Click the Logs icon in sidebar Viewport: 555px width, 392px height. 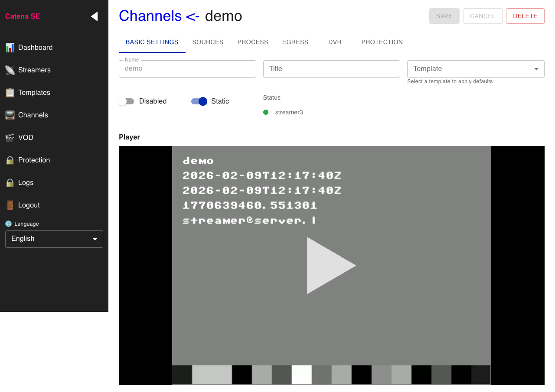click(10, 183)
